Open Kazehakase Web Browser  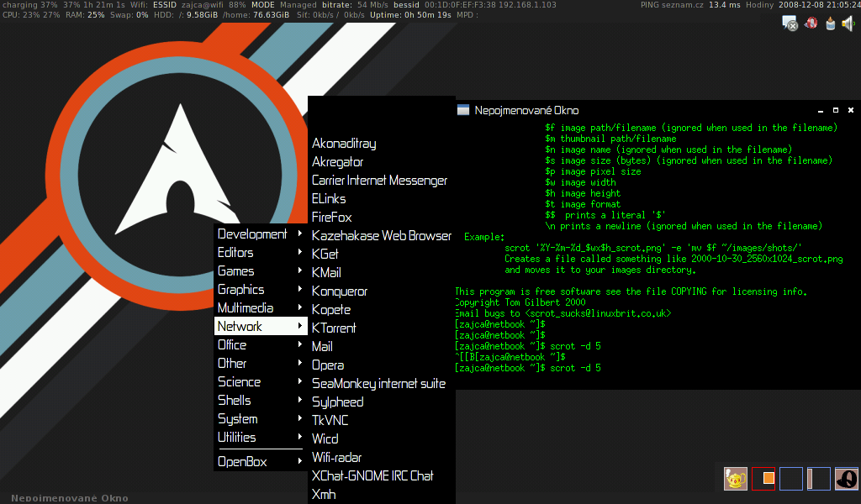point(382,235)
